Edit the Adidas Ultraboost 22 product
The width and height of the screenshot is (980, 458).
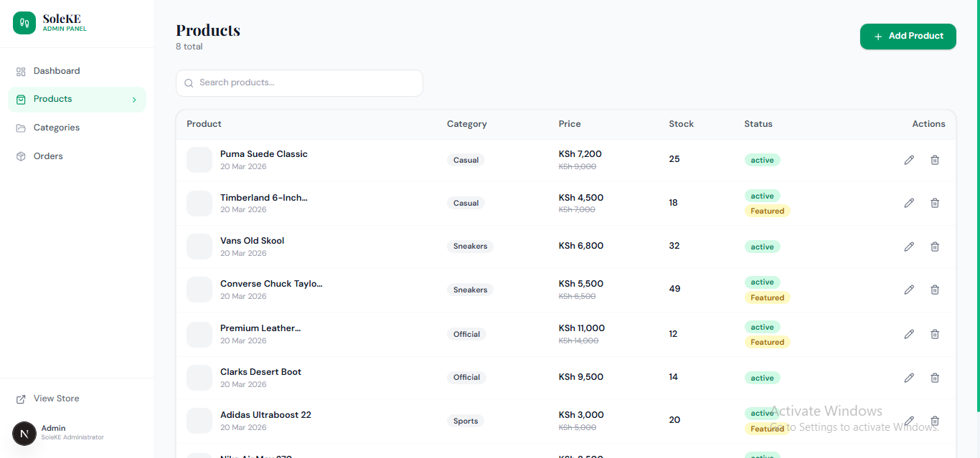(909, 421)
